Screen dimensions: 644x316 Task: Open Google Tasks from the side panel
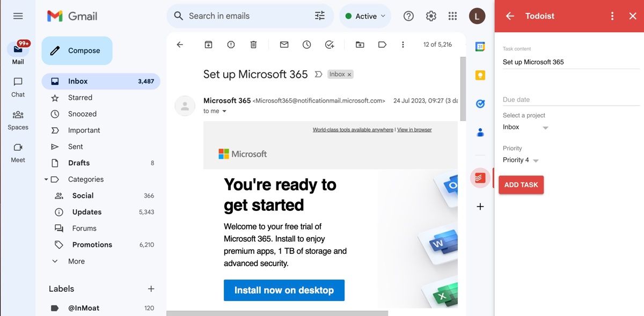[480, 104]
